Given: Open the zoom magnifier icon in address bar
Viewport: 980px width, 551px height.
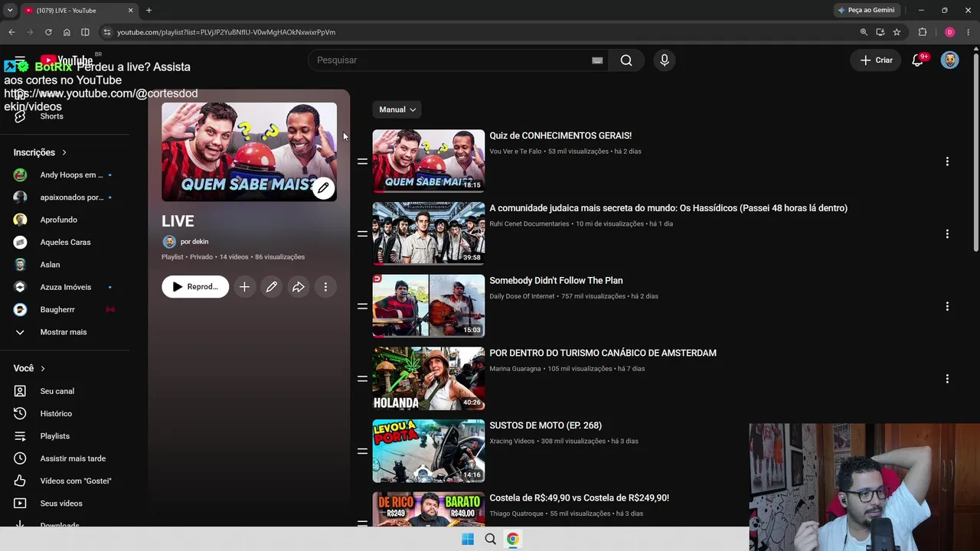Looking at the screenshot, I should coord(864,32).
